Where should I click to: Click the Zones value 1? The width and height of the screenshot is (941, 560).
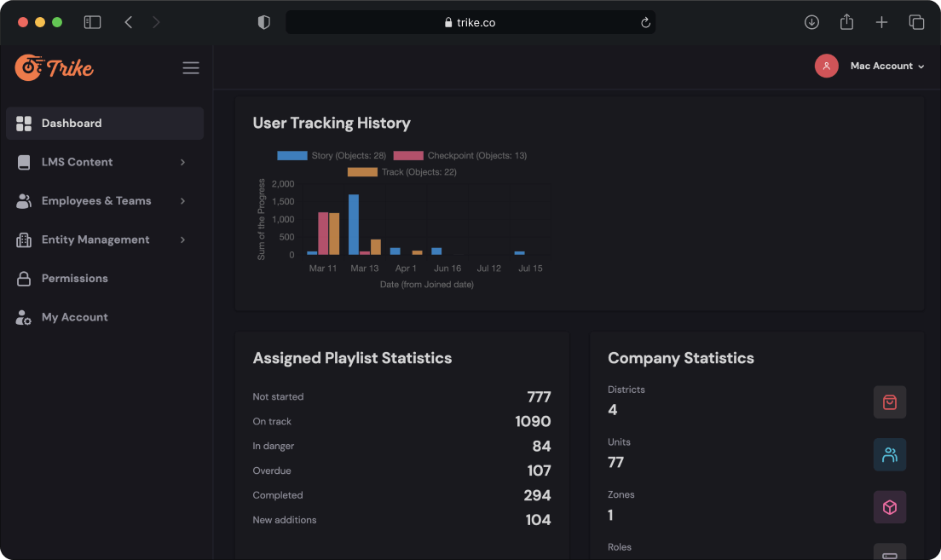tap(610, 516)
